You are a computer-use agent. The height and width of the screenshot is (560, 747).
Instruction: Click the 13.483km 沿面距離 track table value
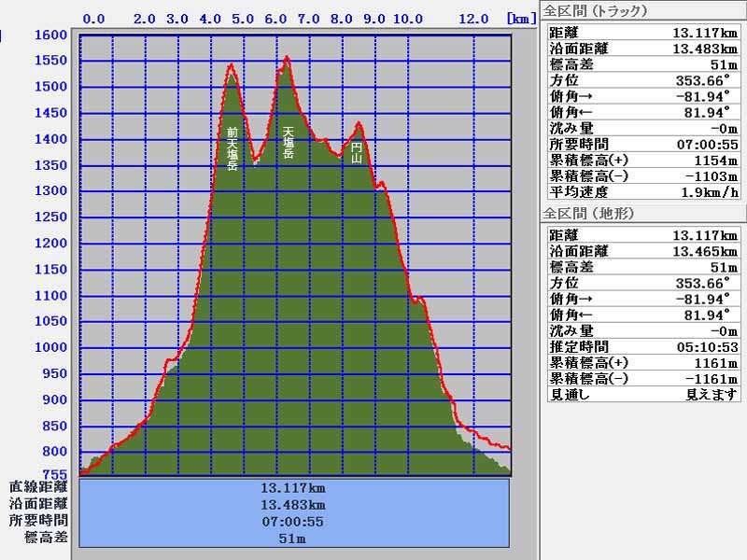pos(705,48)
